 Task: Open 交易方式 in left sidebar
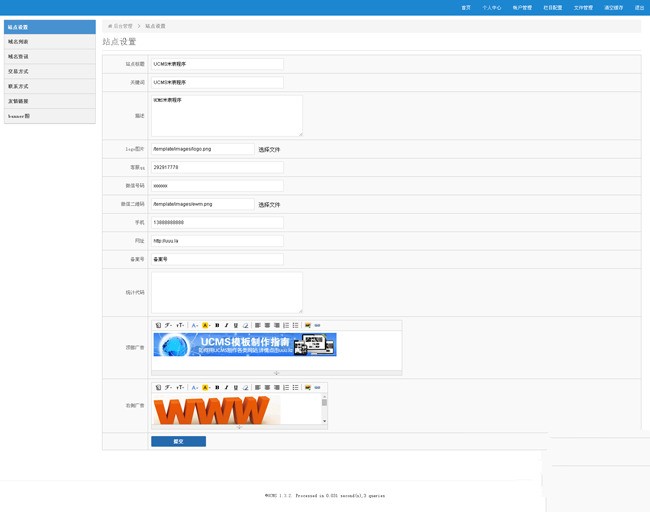click(50, 71)
